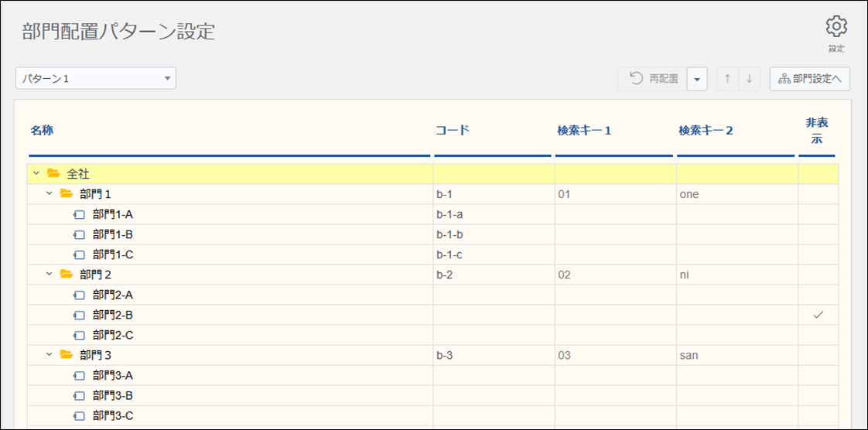Click the 再配置 button
The height and width of the screenshot is (430, 868).
[x=652, y=78]
